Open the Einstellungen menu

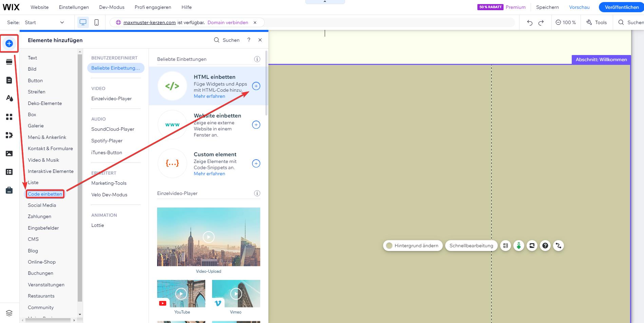[x=74, y=7]
